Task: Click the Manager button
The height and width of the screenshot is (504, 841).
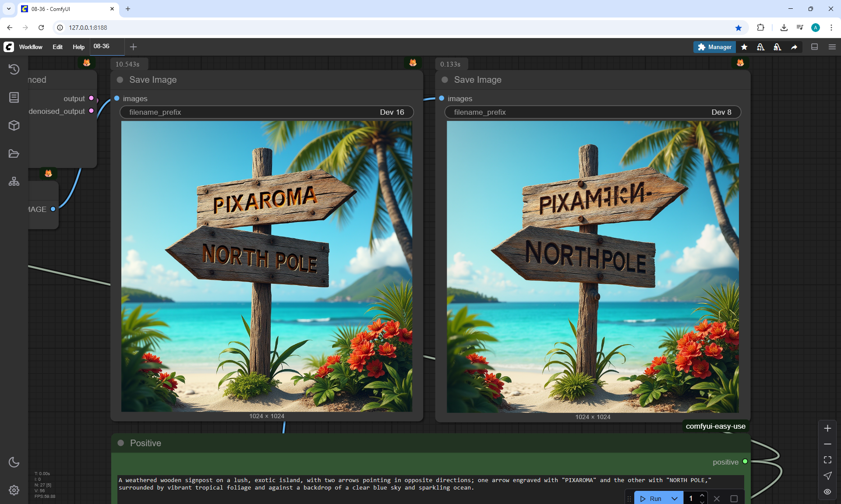Action: point(714,47)
